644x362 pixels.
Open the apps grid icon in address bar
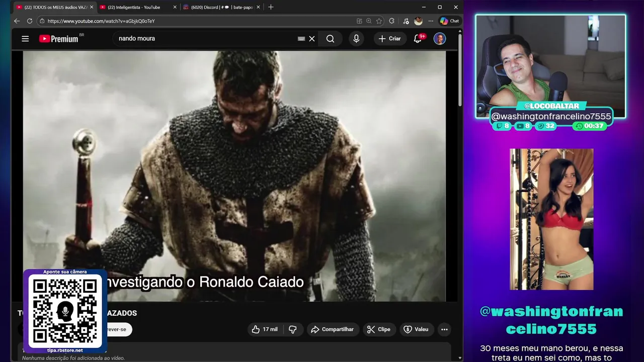click(359, 21)
